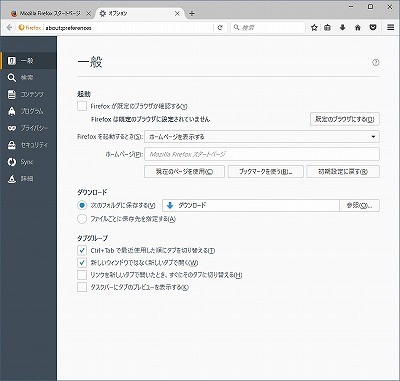400x381 pixels.
Task: Open the Sync section in sidebar
Action: pos(28,162)
